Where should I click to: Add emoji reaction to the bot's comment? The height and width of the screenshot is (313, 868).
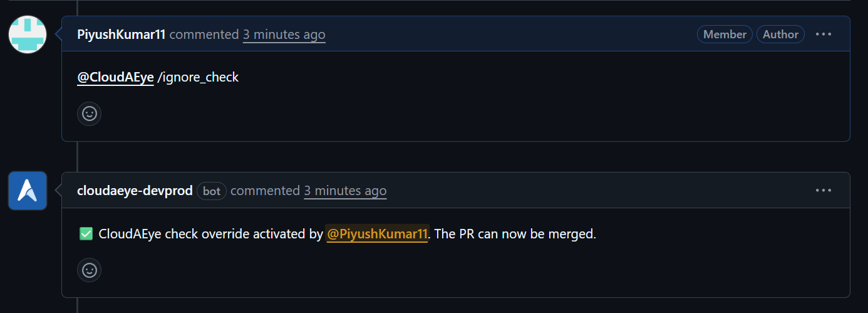89,270
